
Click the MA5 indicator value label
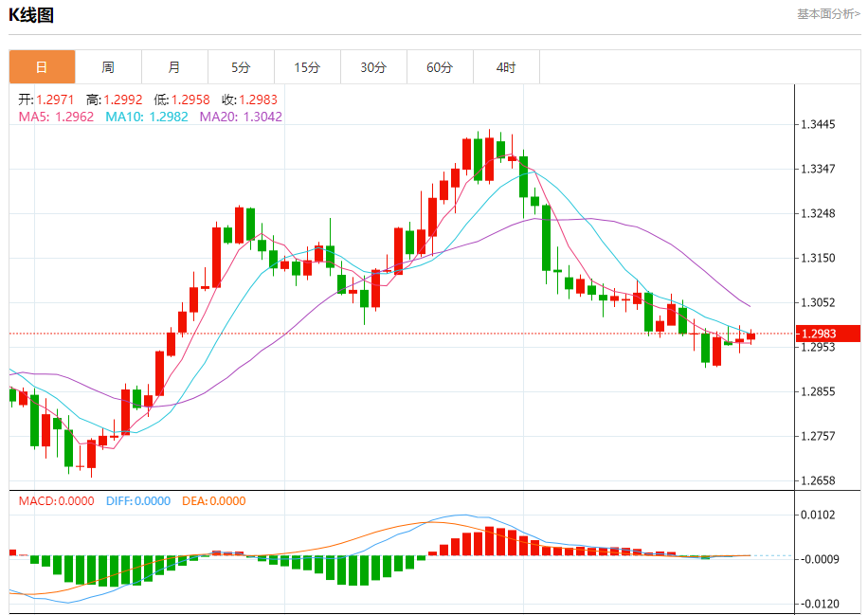(56, 117)
